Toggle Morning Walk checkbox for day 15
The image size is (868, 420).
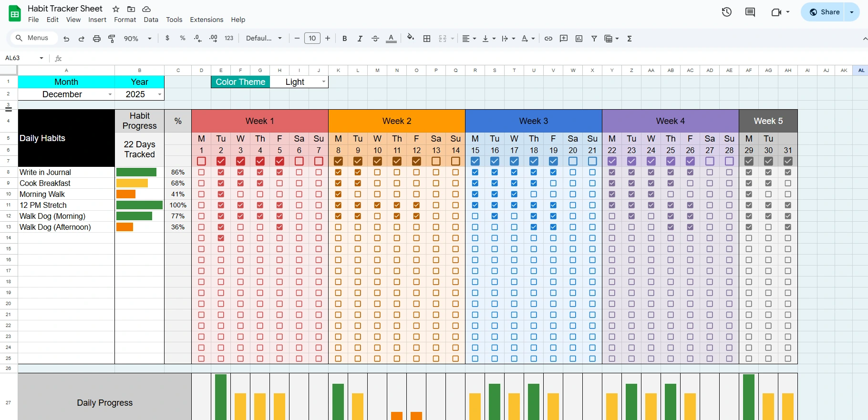(475, 194)
